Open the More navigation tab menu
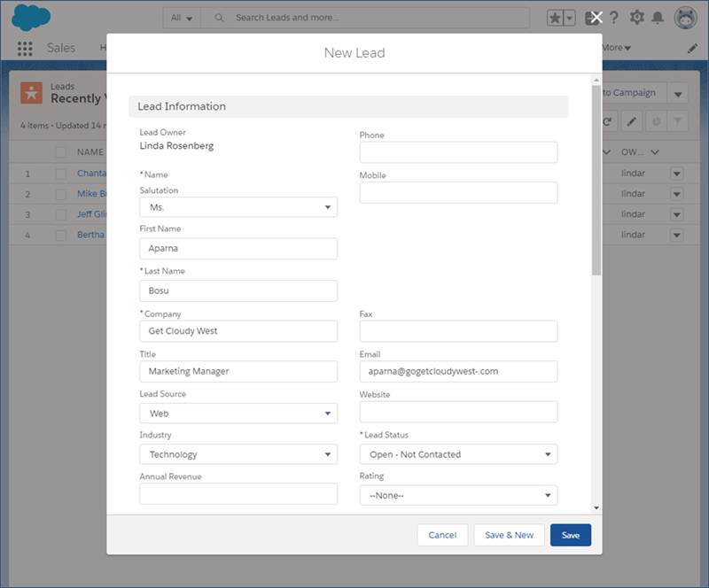709x588 pixels. tap(616, 48)
